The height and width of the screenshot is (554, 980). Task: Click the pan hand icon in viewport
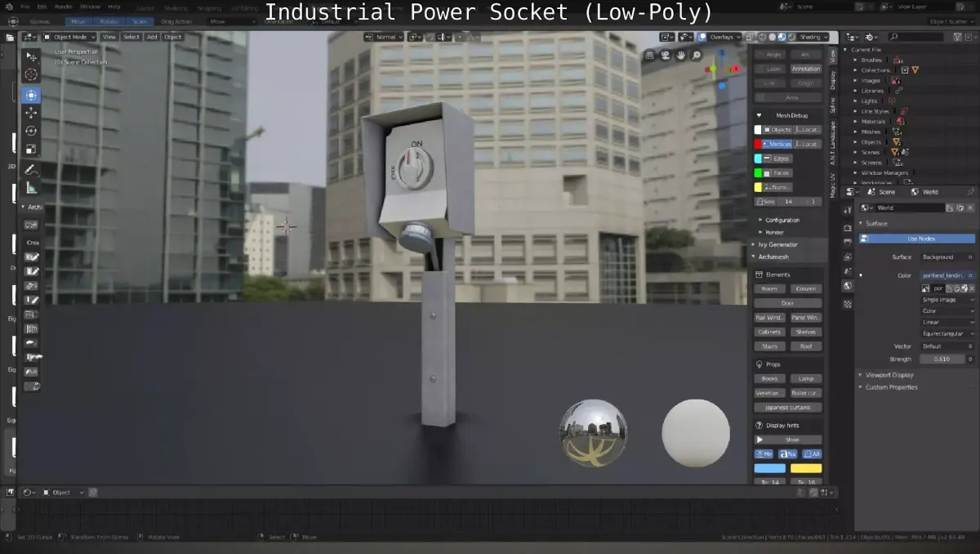click(x=680, y=56)
